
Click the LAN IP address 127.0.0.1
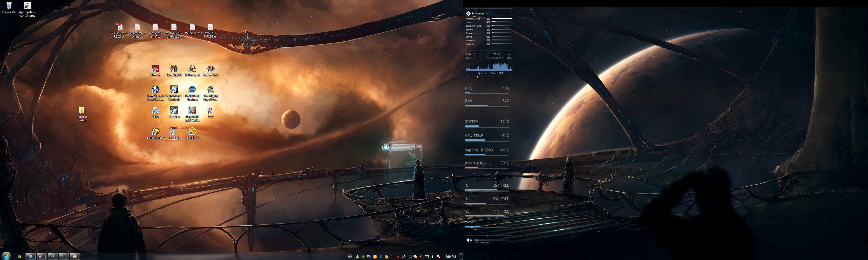coord(498,54)
